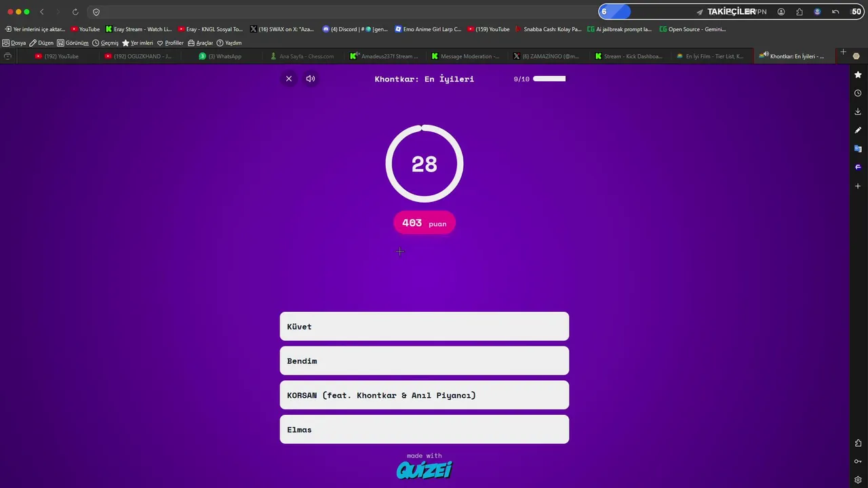Switch to Amadeus237f Stream tab
868x488 pixels.
click(384, 56)
